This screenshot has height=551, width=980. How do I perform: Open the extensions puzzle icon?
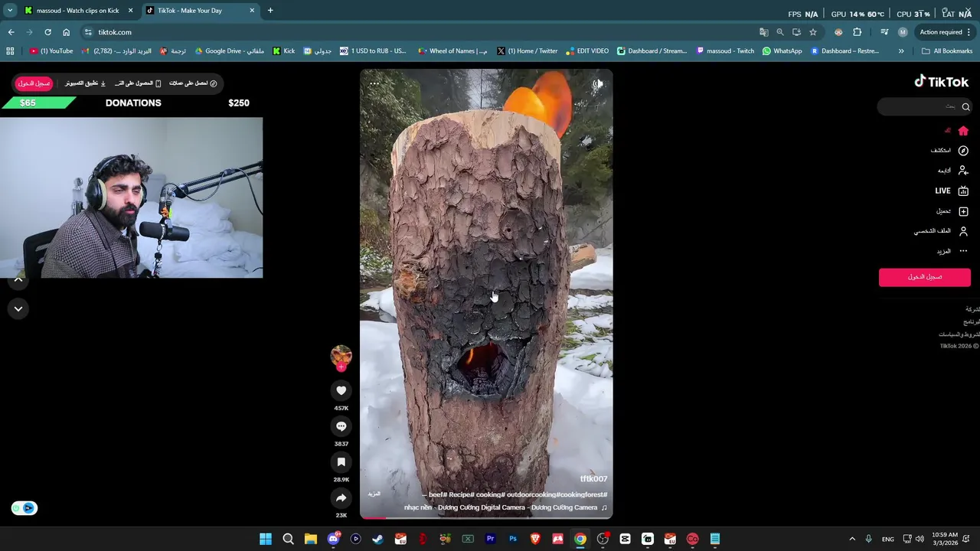tap(857, 32)
